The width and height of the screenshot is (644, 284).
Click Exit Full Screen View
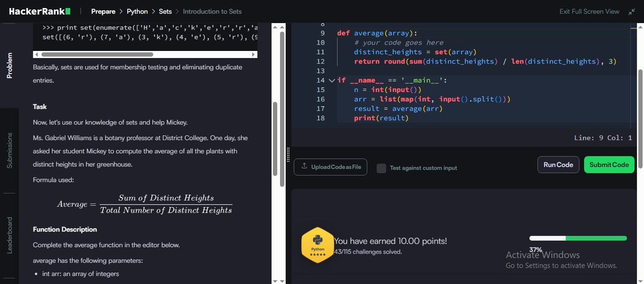click(x=589, y=11)
